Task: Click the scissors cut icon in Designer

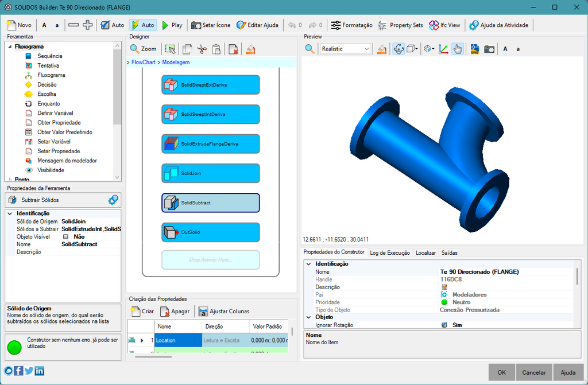Action: 202,49
